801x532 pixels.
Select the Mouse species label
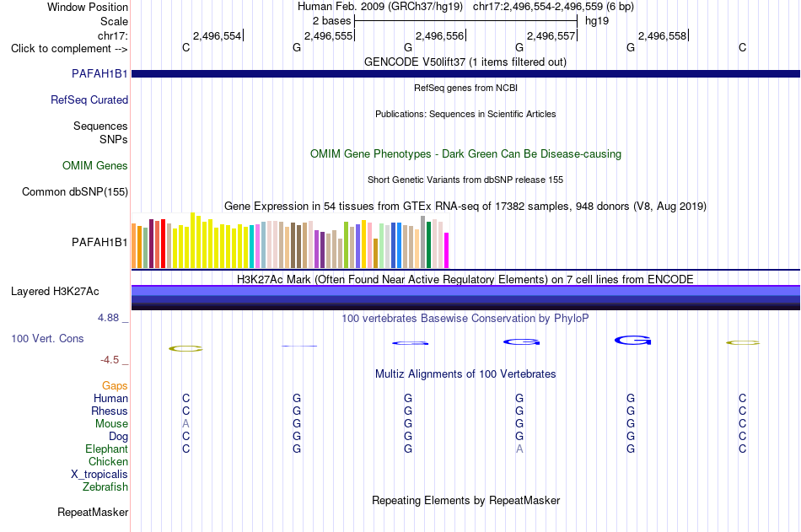point(111,423)
